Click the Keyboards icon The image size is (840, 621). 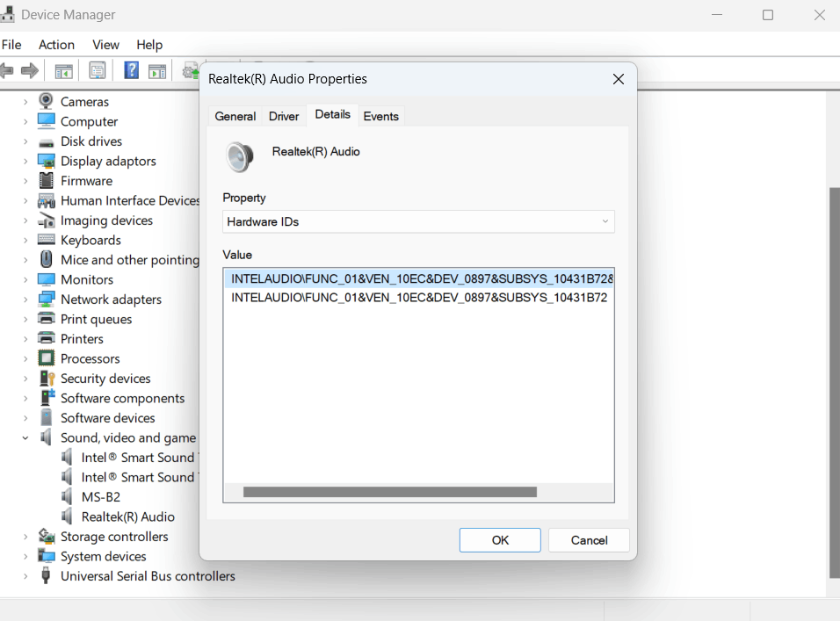point(46,239)
